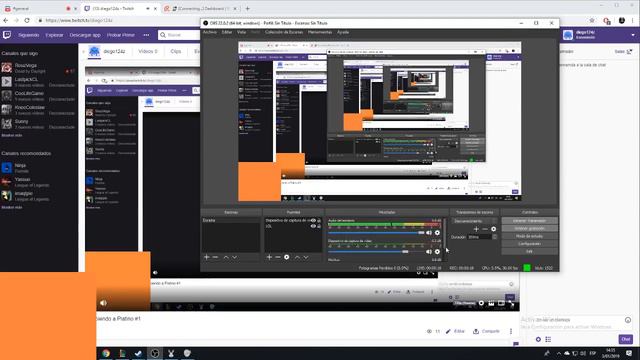The width and height of the screenshot is (640, 360).
Task: Click Mostrar más under Canales recomendados
Action: coord(12,207)
